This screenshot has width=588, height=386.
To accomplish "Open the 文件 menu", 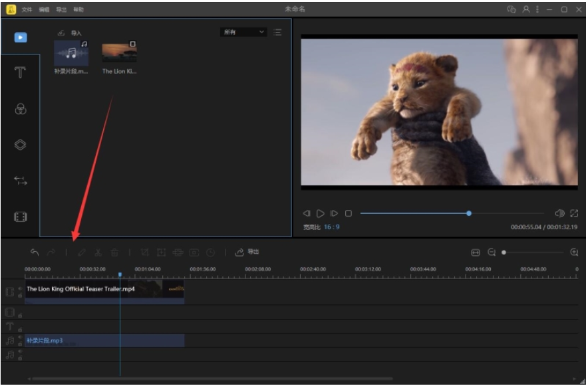I will (27, 10).
